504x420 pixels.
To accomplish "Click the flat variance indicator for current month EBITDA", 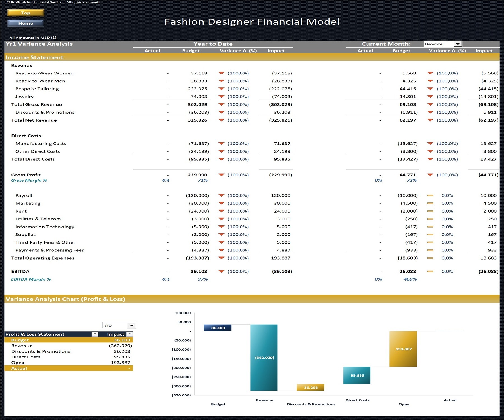I will (x=430, y=272).
